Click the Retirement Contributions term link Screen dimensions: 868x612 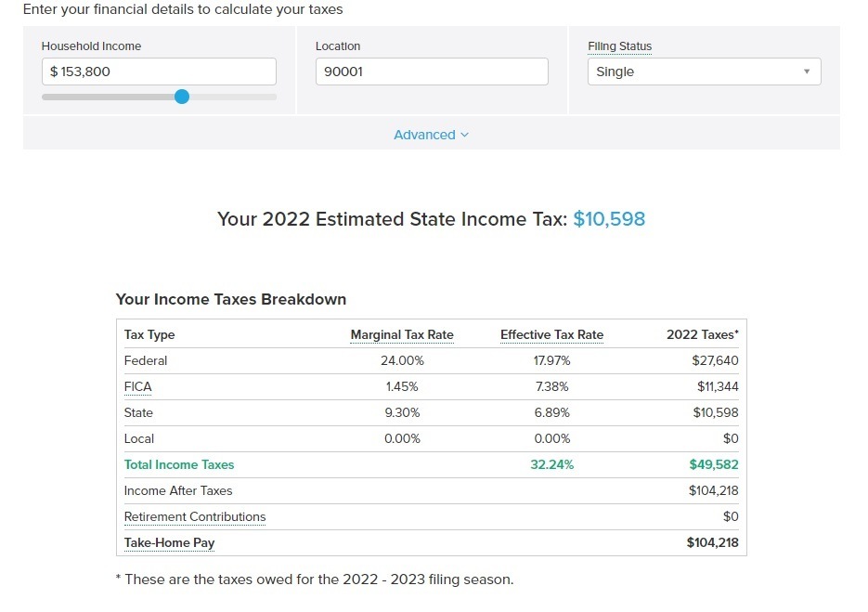[195, 517]
